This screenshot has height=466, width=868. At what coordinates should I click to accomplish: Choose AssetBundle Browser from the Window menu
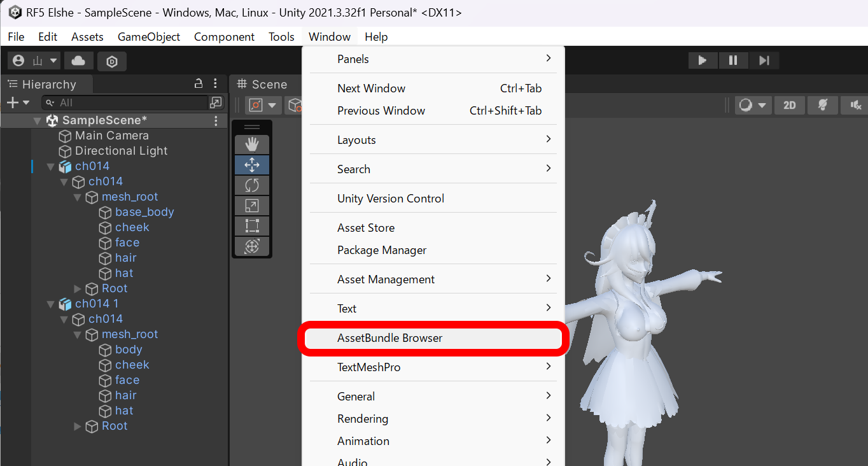(433, 338)
